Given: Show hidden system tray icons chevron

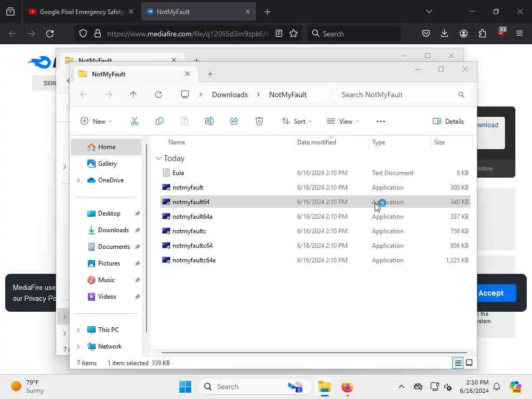Looking at the screenshot, I should (402, 387).
